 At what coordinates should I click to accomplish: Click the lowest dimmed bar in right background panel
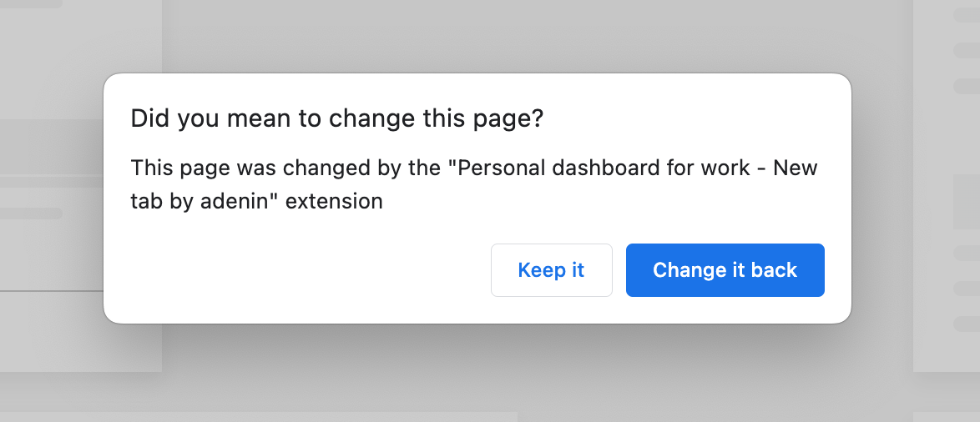[x=967, y=324]
